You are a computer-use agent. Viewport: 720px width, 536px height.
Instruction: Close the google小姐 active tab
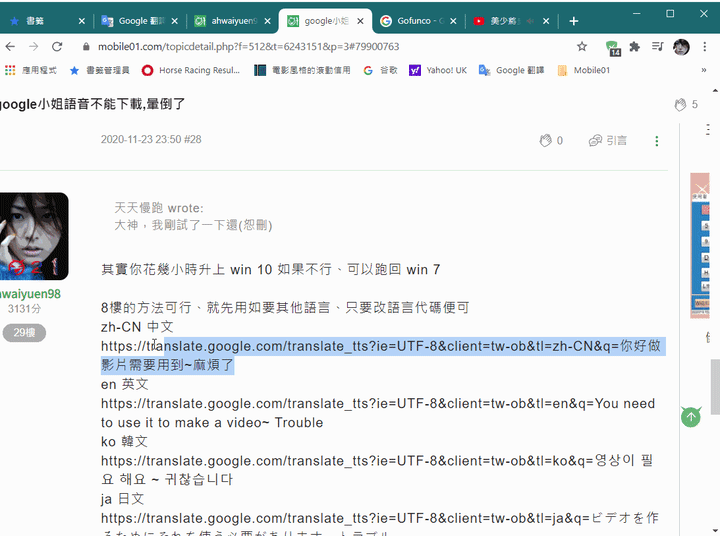click(360, 21)
